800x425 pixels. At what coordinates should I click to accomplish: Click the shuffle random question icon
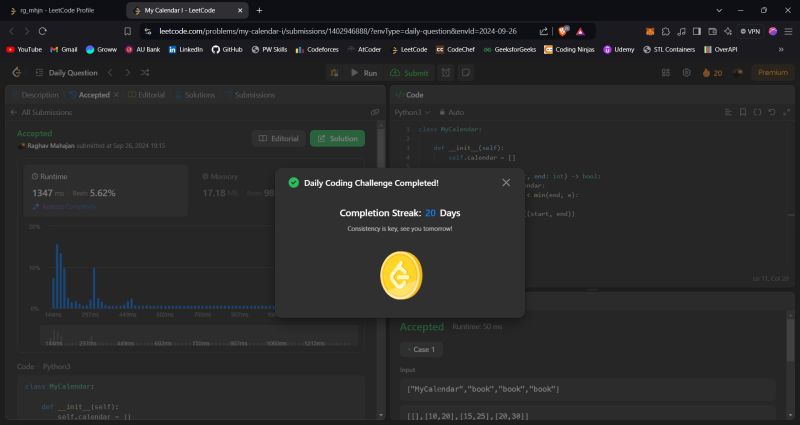[x=145, y=73]
